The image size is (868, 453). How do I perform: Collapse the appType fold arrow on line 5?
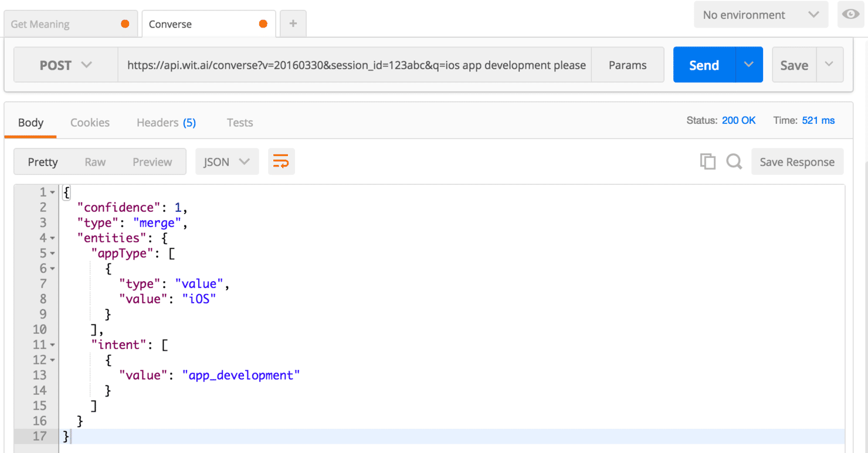pos(52,253)
